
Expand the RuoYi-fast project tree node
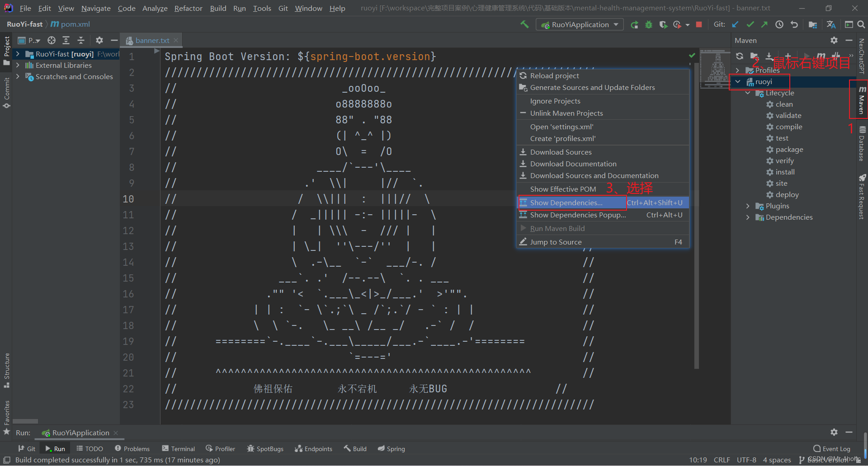coord(18,54)
